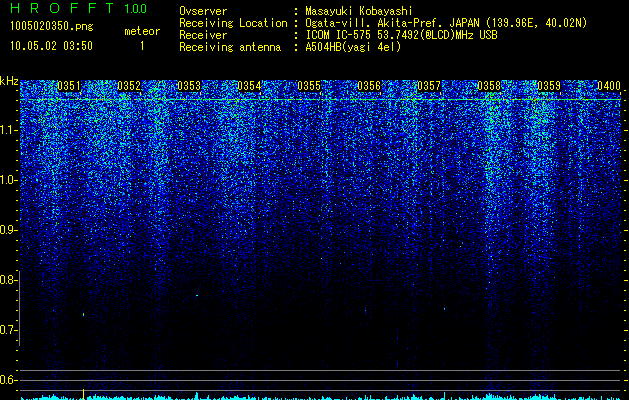Click the A504HB(yagi 4el) antenna text

point(353,47)
